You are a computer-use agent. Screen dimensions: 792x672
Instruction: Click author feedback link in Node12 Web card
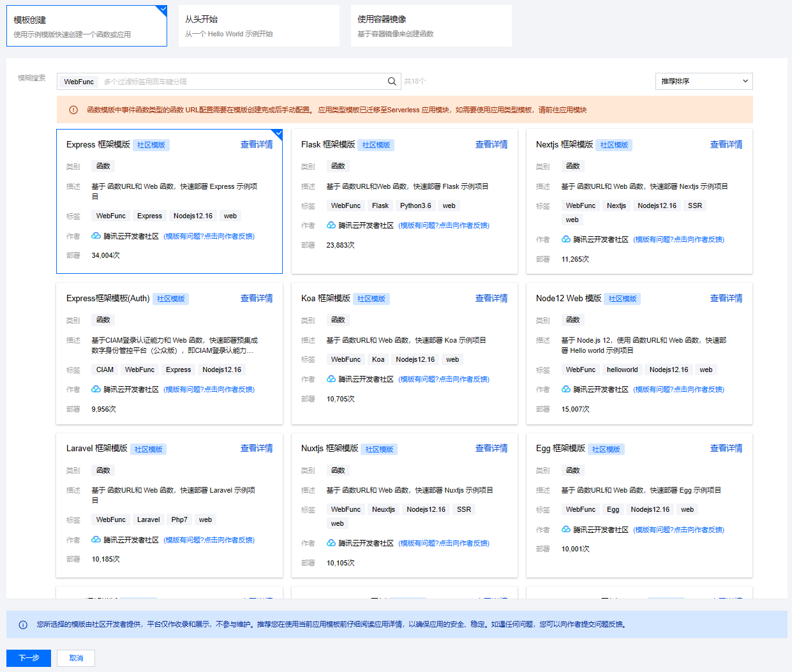pos(679,389)
